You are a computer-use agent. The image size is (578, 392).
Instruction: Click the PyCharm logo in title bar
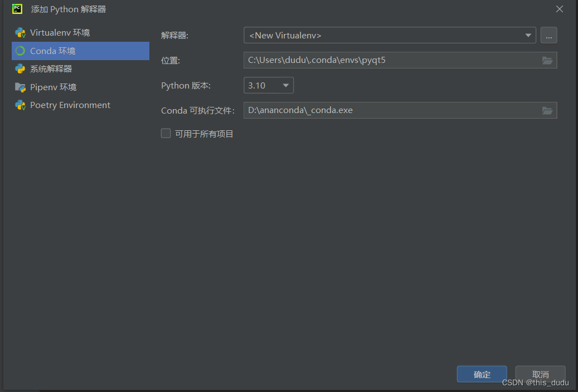pos(17,9)
